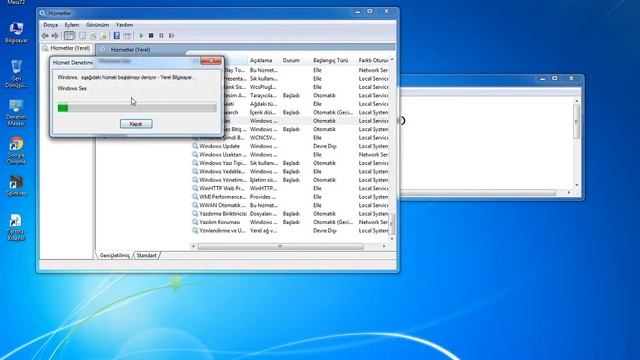Click the Properties icon in Hizmetler toolbar
This screenshot has height=360, width=640.
pyautogui.click(x=82, y=36)
